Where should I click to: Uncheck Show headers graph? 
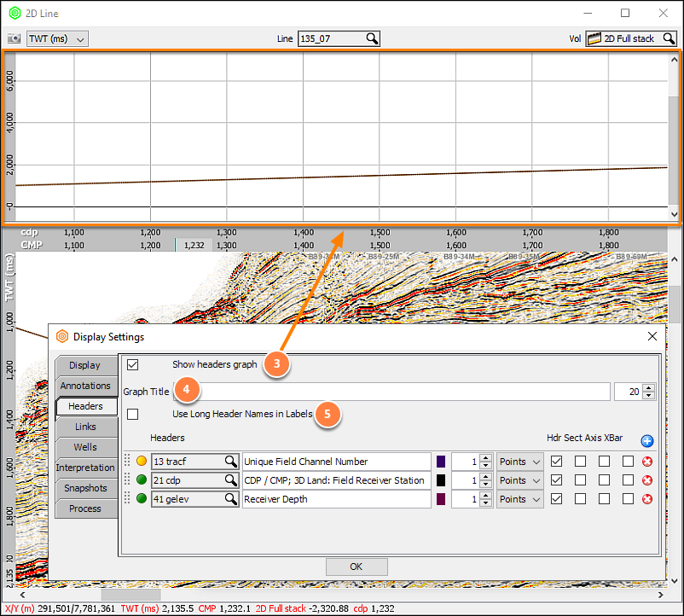[x=132, y=364]
